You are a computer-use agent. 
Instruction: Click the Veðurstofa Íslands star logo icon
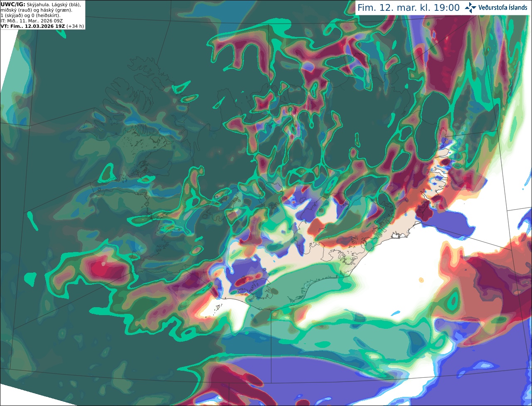pos(470,7)
